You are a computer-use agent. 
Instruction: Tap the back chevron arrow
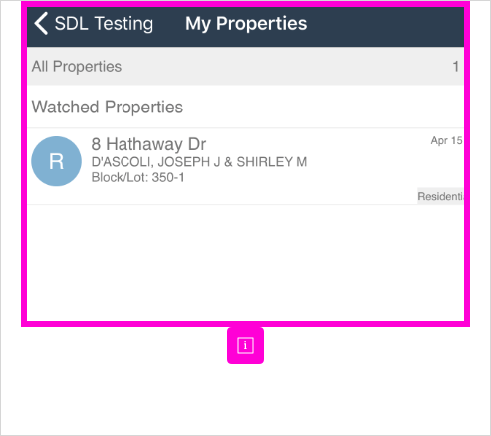(x=41, y=24)
